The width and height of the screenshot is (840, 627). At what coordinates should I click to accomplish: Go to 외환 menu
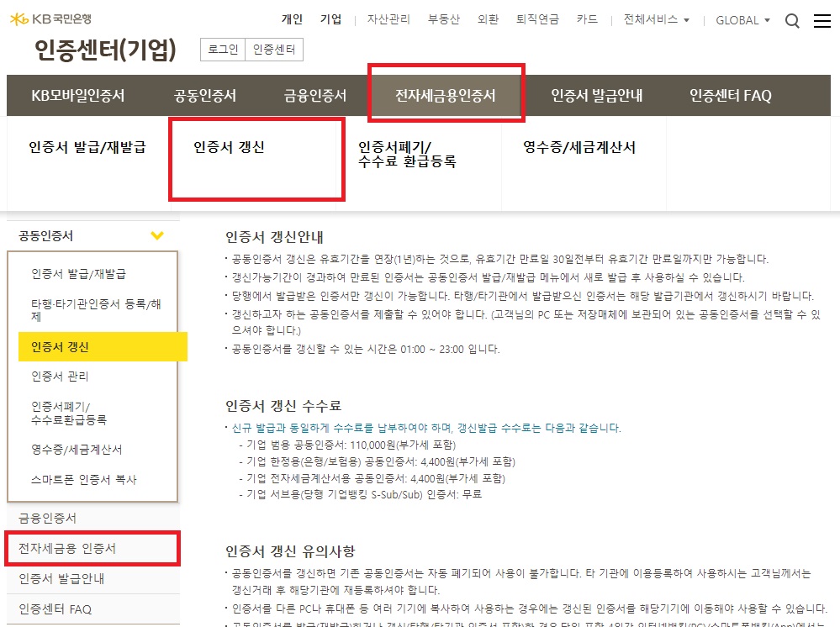tap(488, 19)
